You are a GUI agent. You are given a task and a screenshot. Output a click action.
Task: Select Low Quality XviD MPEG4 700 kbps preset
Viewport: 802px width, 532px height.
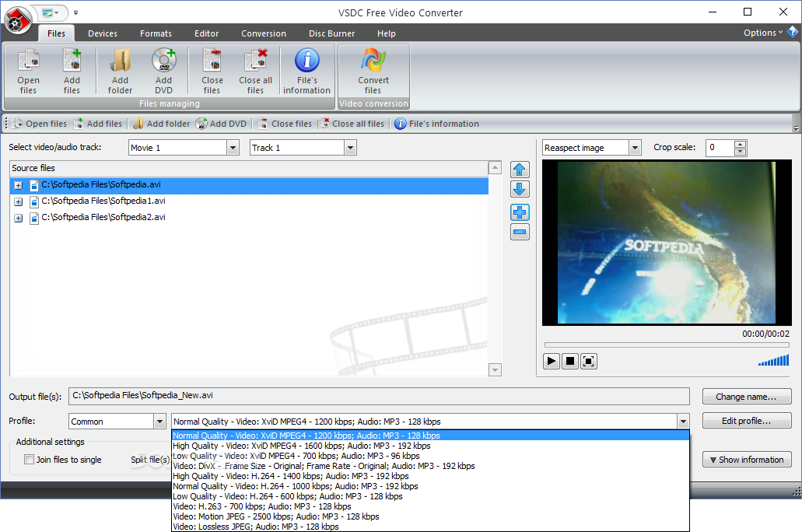click(430, 456)
